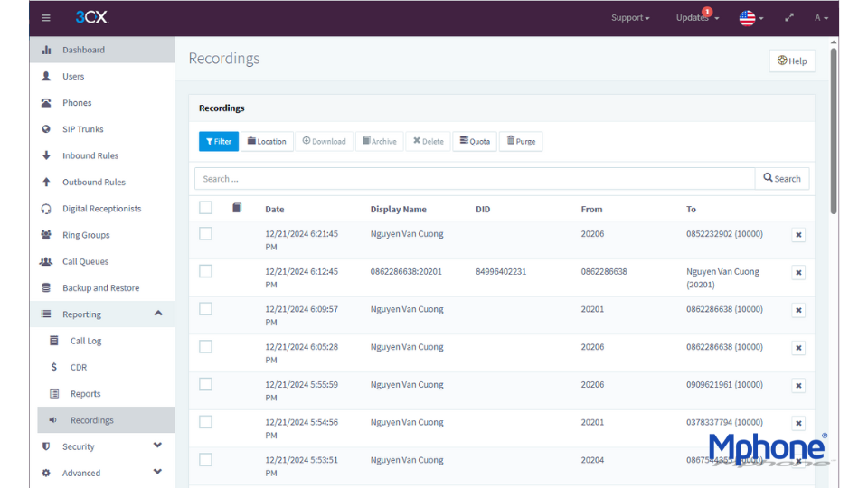The width and height of the screenshot is (868, 488).
Task: Click the Search button
Action: [781, 179]
